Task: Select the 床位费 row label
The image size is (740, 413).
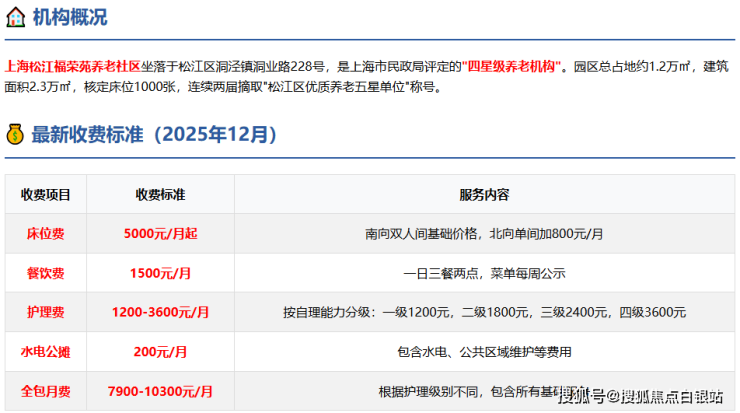Action: (46, 234)
